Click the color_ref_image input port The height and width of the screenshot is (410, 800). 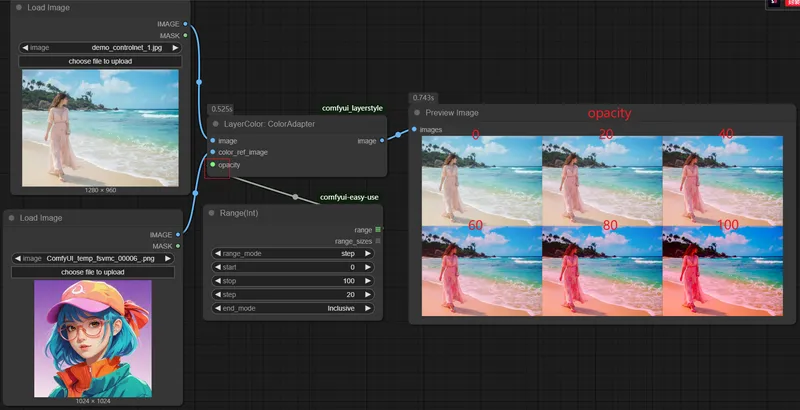[212, 153]
